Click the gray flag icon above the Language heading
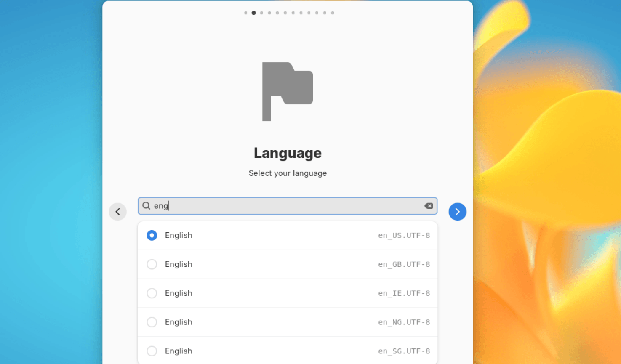The image size is (621, 364). coord(288,92)
